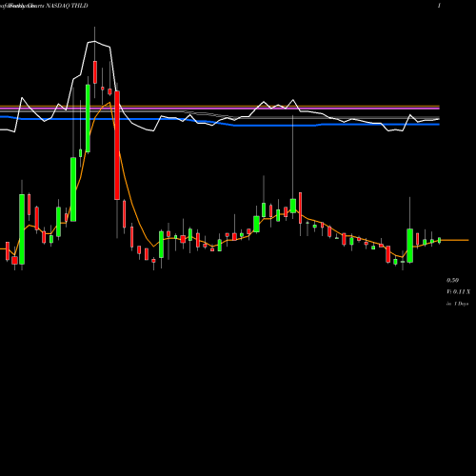This screenshot has width=476, height=476.
Task: Click the V: 0.11 X volume label
Action: (459, 292)
